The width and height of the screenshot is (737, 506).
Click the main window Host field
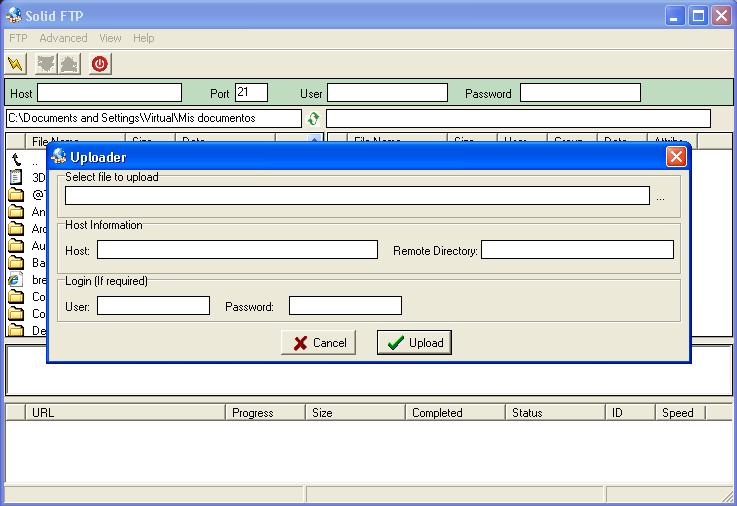[110, 93]
